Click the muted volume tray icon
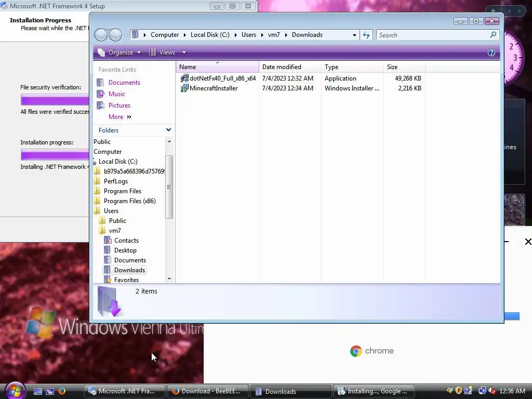This screenshot has height=399, width=532. point(492,391)
